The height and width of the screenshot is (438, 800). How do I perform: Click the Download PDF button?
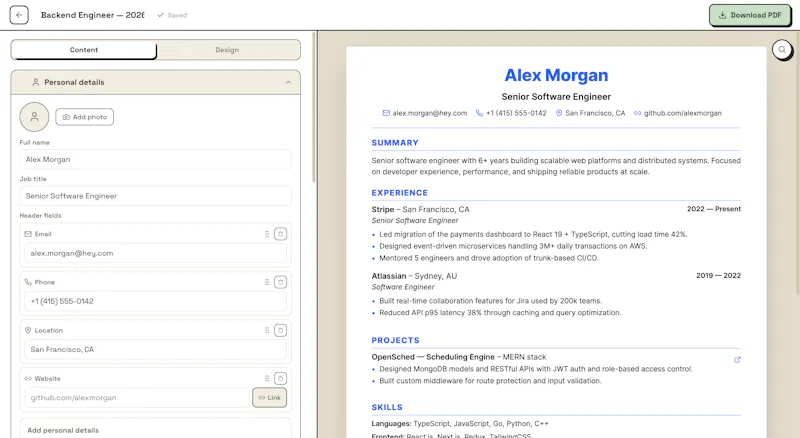[x=749, y=15]
